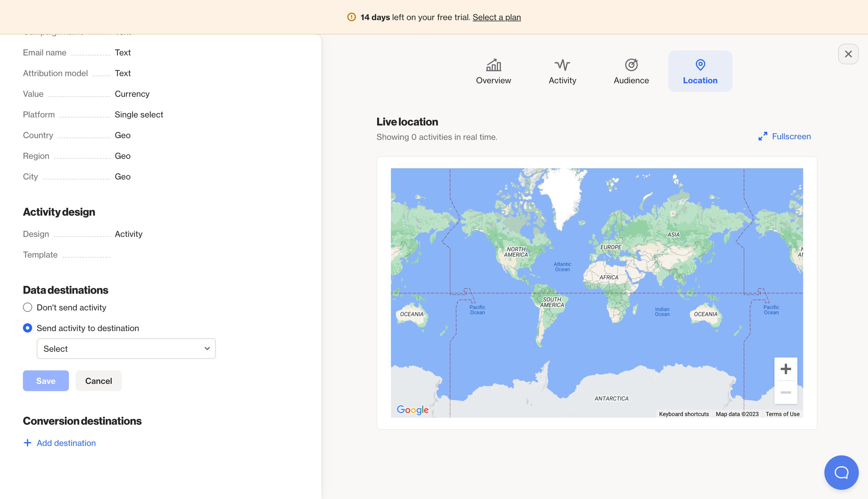Click the Conversion destinations heading
This screenshot has width=868, height=499.
click(x=82, y=421)
